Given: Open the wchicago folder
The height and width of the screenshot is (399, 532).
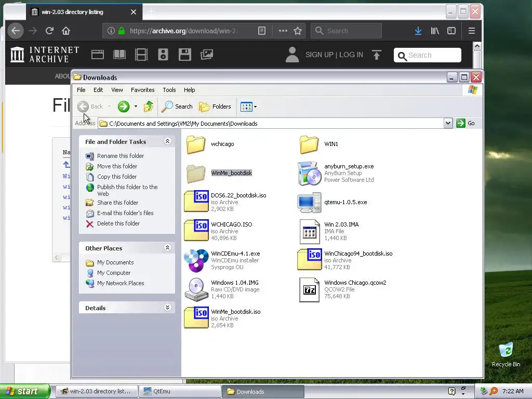Looking at the screenshot, I should 196,144.
